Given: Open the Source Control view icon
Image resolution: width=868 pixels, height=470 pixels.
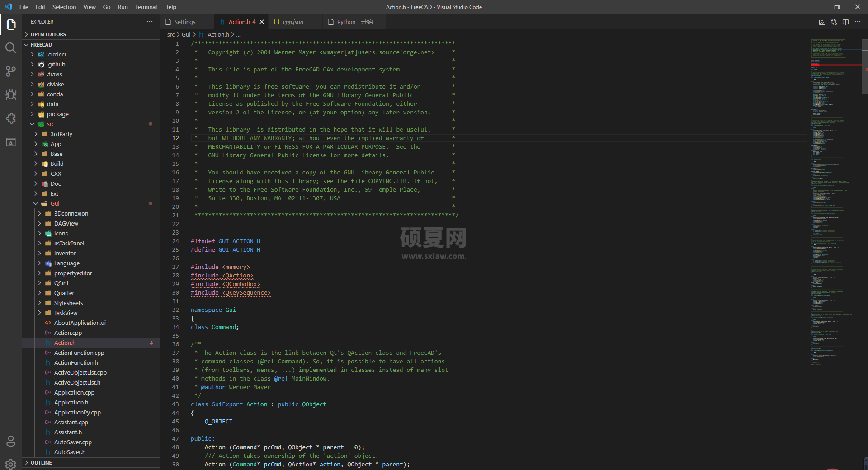Looking at the screenshot, I should tap(11, 71).
